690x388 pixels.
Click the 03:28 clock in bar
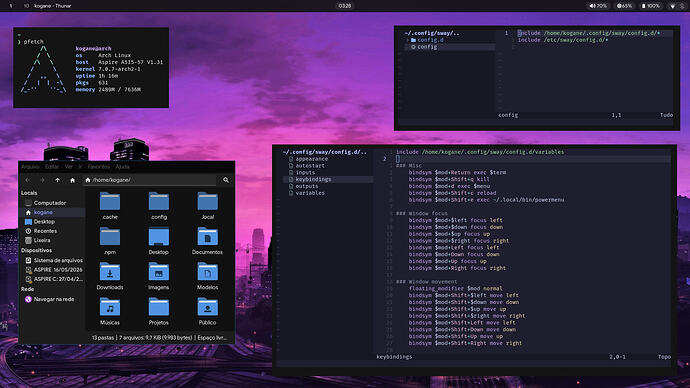pyautogui.click(x=345, y=6)
